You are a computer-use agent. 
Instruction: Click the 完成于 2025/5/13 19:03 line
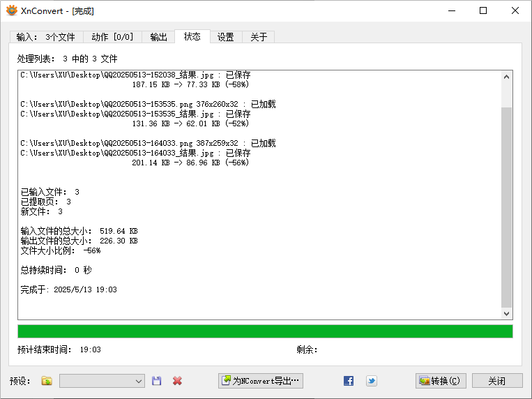coord(68,289)
